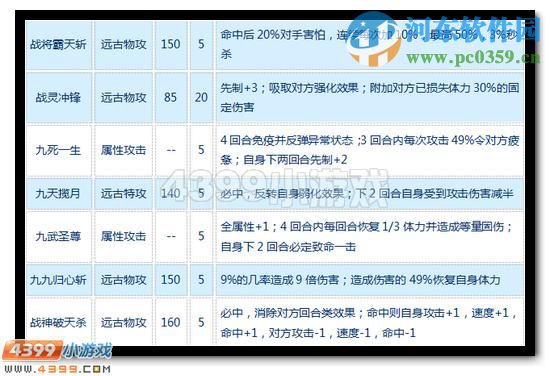
Task: Click power value 150 of 九九归心斩
Action: point(170,280)
